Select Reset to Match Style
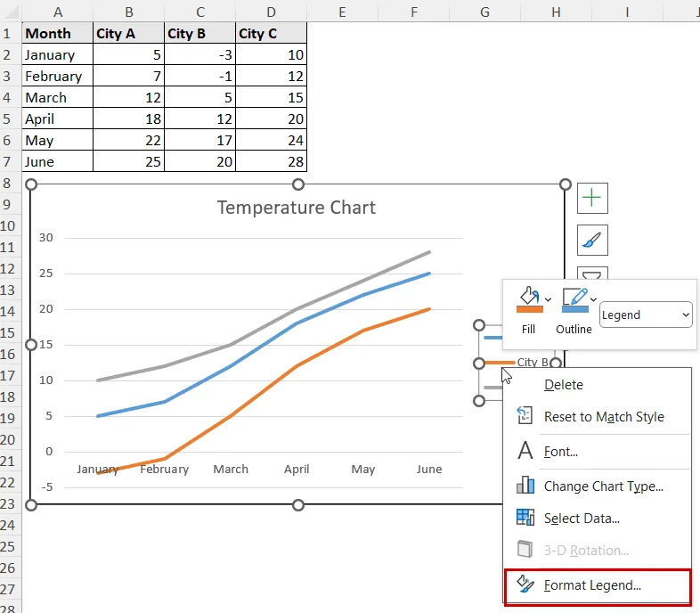Viewport: 700px width, 613px height. (x=598, y=417)
